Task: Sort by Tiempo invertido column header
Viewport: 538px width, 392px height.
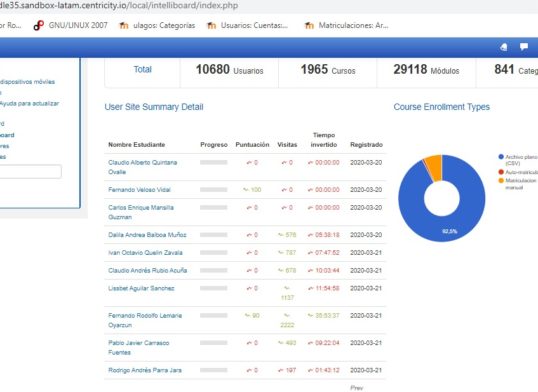Action: [324, 140]
